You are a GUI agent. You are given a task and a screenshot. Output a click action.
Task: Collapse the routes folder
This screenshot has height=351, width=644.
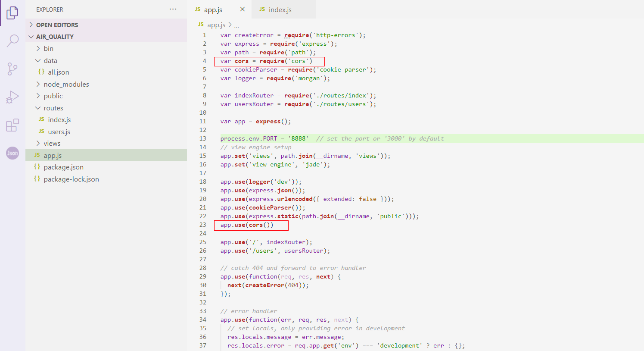tap(38, 108)
